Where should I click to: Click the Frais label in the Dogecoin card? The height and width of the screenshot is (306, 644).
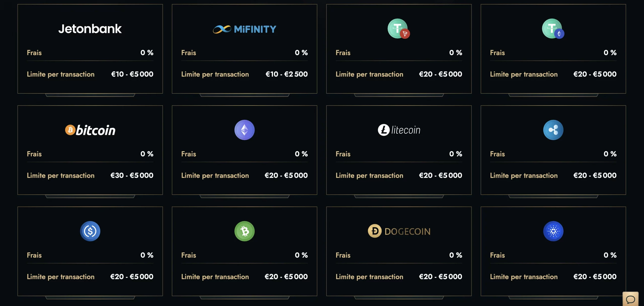point(343,255)
